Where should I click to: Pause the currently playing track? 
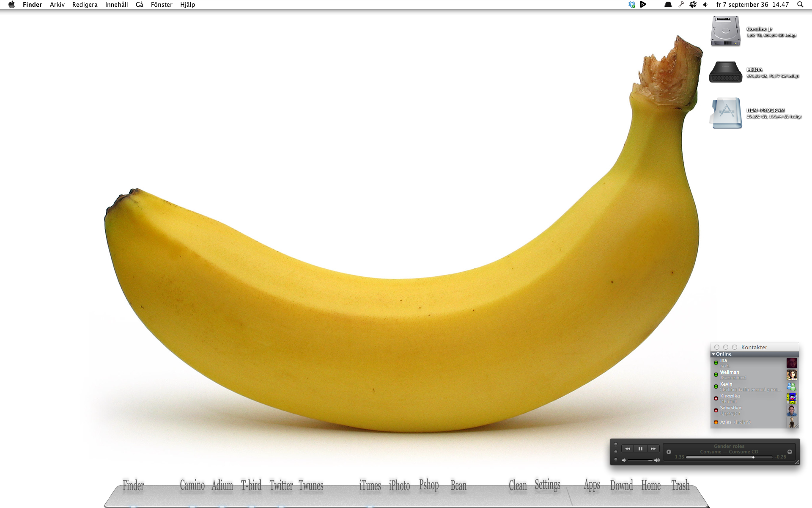(640, 449)
